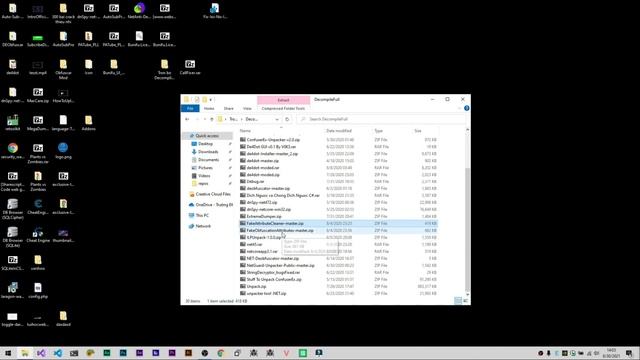Open Explorer help question mark

(x=467, y=108)
